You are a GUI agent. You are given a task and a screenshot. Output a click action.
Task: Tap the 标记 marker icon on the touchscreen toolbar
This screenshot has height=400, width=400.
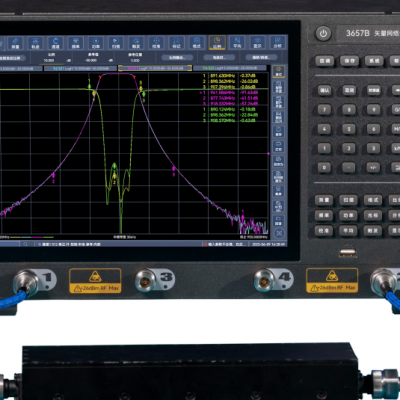point(176,43)
